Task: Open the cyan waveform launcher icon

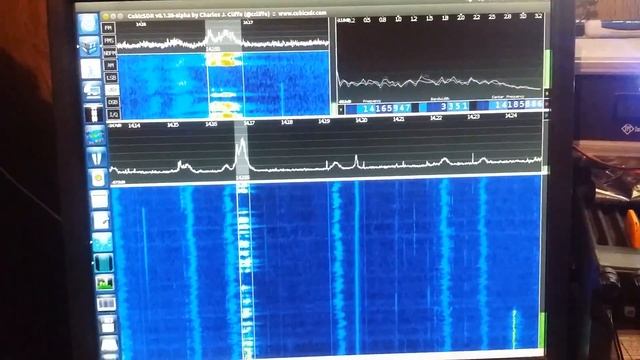Action: (102, 242)
